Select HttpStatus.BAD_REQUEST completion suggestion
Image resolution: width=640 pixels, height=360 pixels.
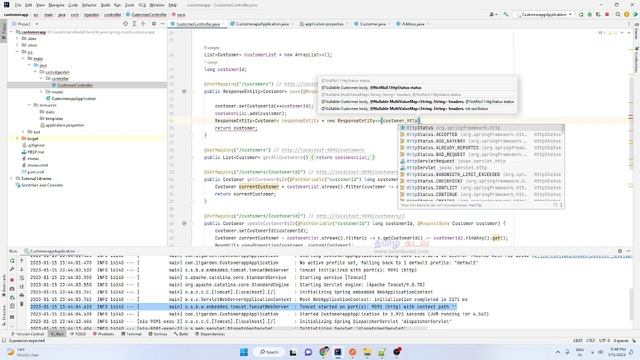pyautogui.click(x=481, y=154)
